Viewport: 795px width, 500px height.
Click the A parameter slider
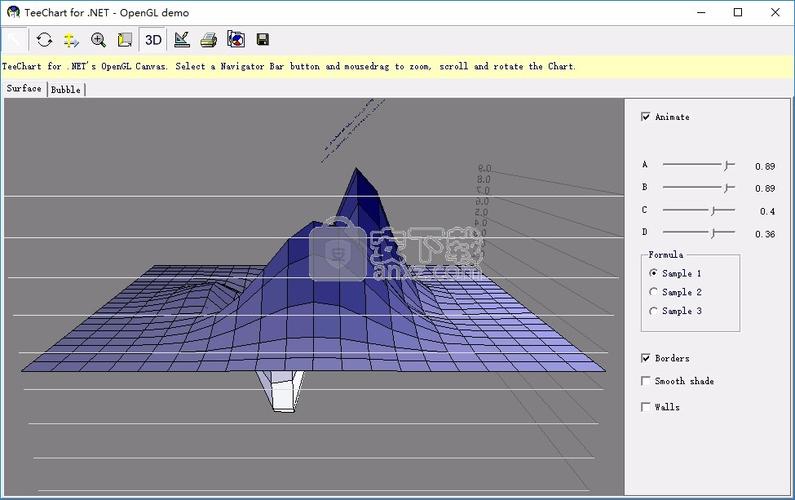(699, 165)
